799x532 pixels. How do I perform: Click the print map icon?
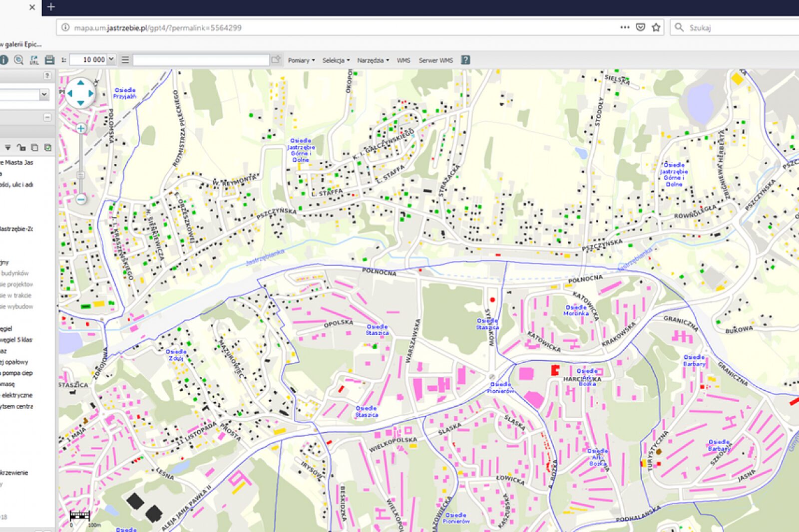coord(49,60)
